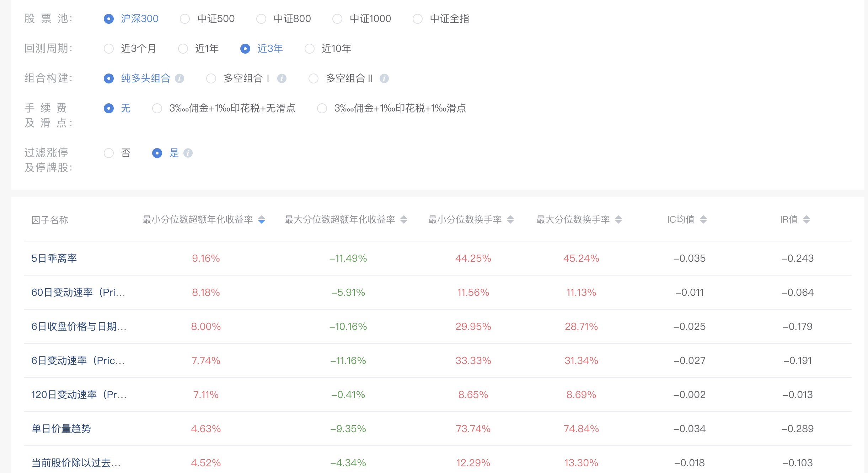868x473 pixels.
Task: Sort by 最大分位数换手率 arrows
Action: tap(618, 220)
